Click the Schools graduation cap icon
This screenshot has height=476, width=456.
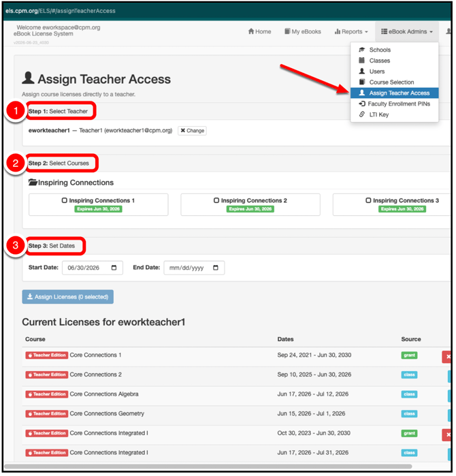363,50
